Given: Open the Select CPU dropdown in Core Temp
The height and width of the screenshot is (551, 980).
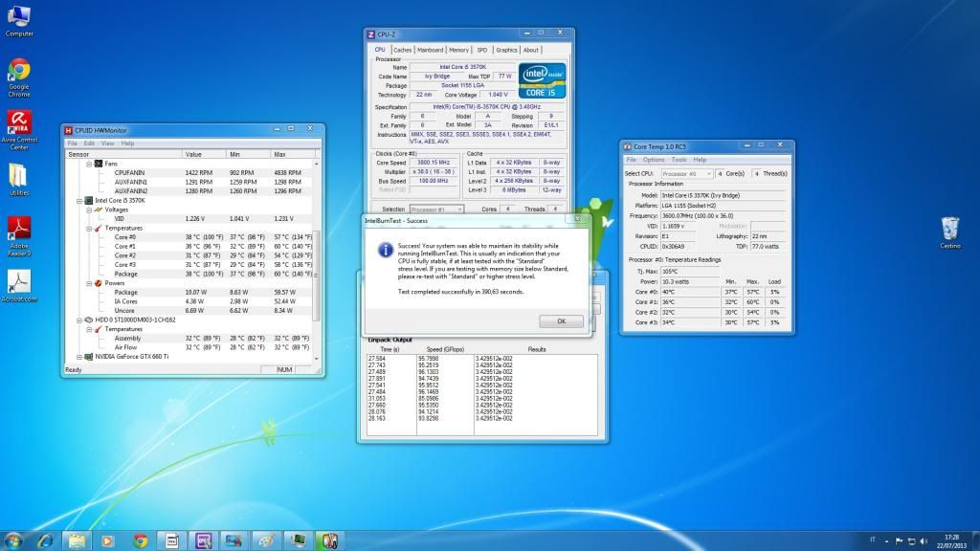Looking at the screenshot, I should (689, 173).
